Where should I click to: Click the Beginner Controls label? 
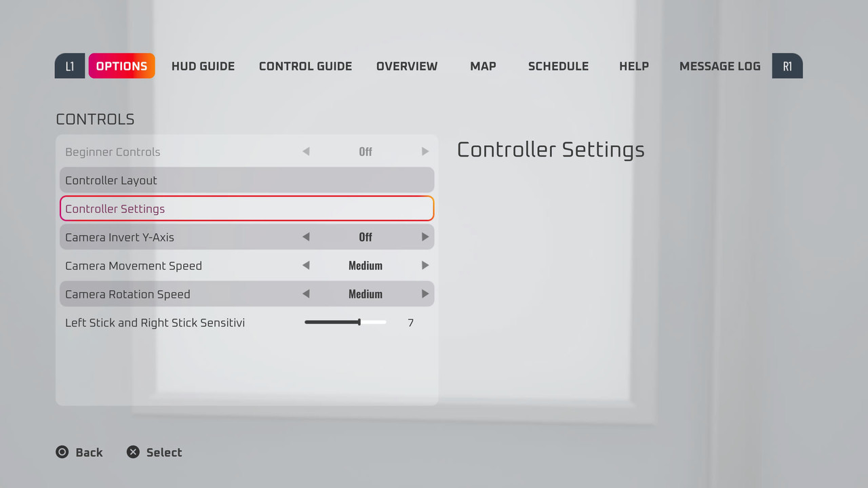[x=113, y=152]
